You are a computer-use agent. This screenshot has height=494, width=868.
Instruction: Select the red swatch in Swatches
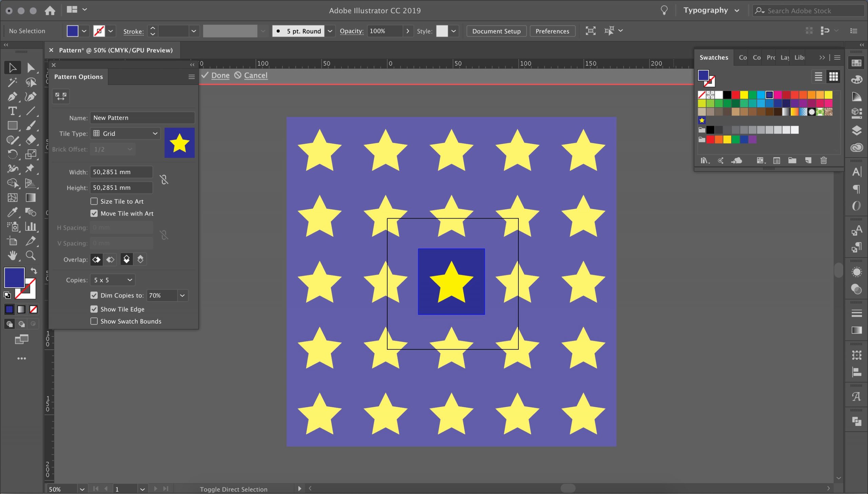pyautogui.click(x=735, y=95)
